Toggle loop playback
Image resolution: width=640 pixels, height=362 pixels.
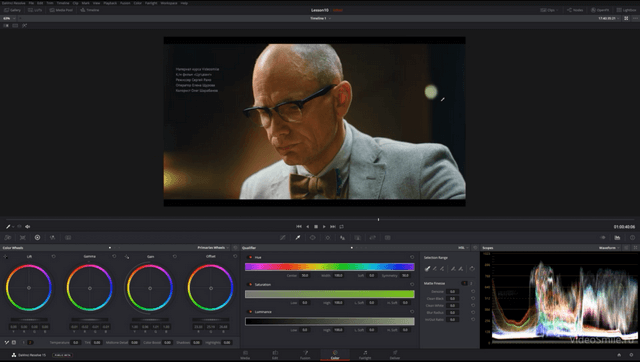[342, 227]
